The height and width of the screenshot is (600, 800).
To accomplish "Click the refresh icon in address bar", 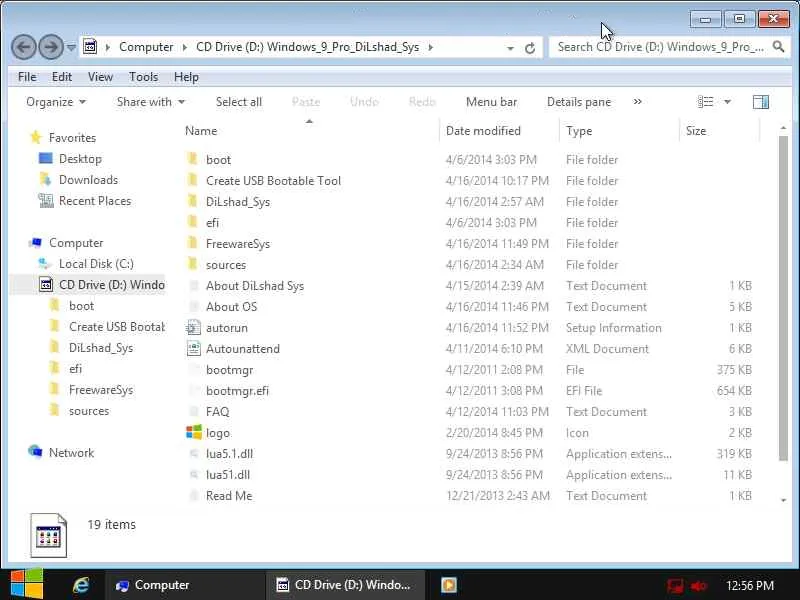I will tap(530, 48).
